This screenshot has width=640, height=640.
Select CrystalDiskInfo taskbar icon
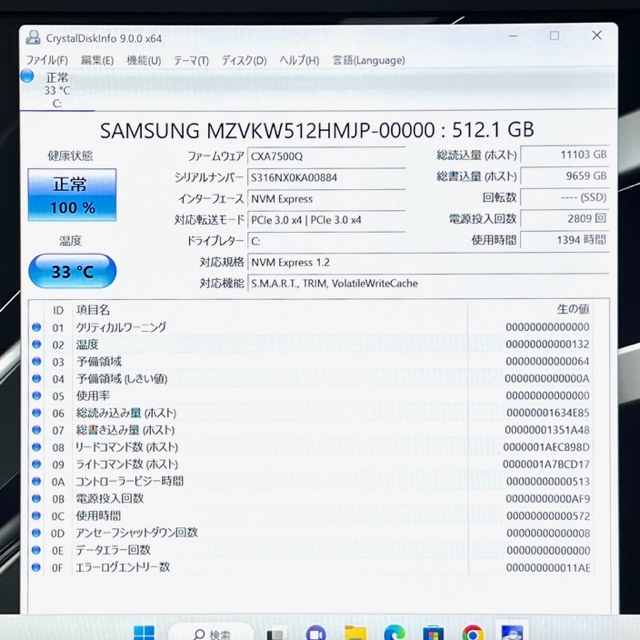512,633
